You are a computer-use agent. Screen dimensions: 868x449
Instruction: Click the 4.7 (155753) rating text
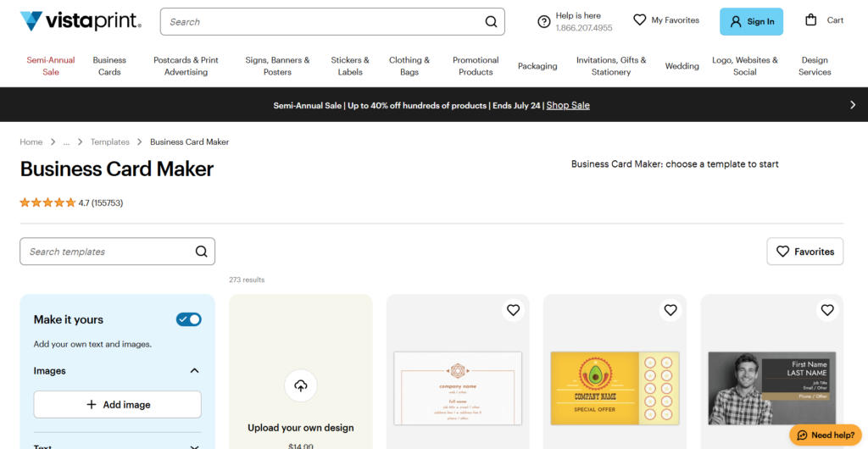coord(101,203)
